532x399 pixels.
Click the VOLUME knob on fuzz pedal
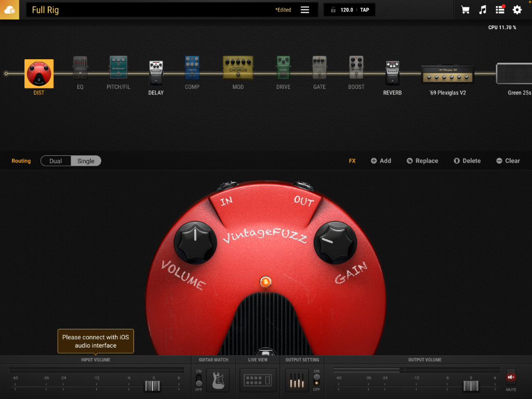click(x=195, y=243)
